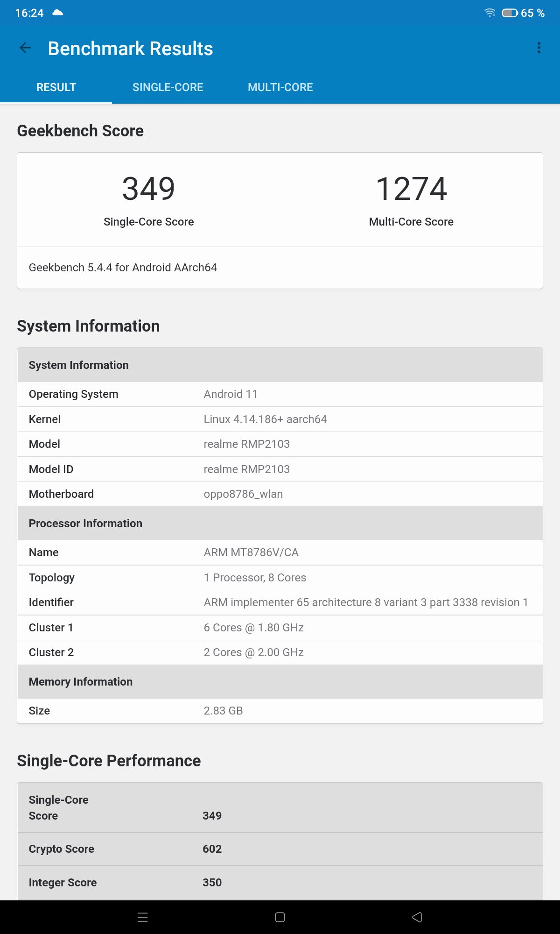Screen dimensions: 560x934
Task: Select the Single-Core Score label
Action: click(x=148, y=222)
